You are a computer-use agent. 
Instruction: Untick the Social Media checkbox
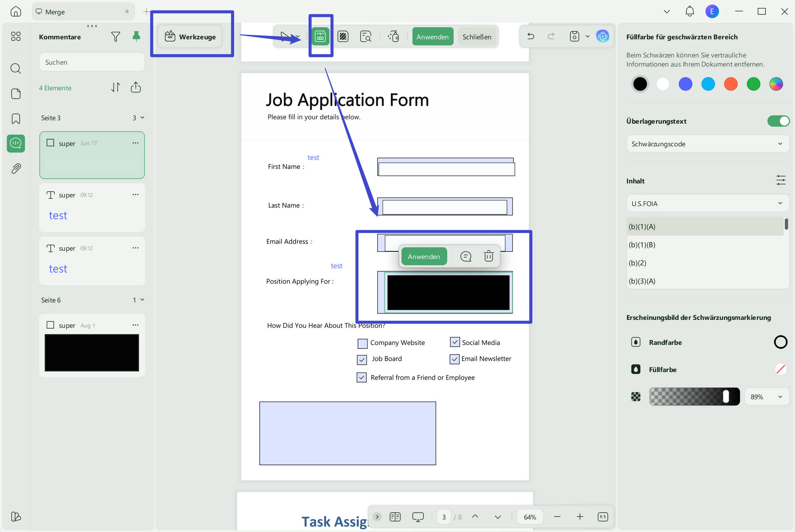click(455, 342)
